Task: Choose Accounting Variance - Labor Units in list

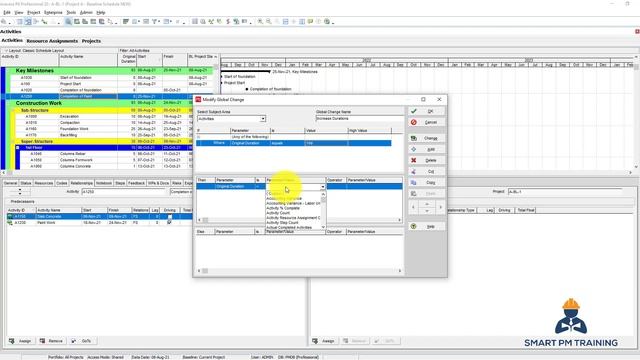Action: [x=293, y=203]
